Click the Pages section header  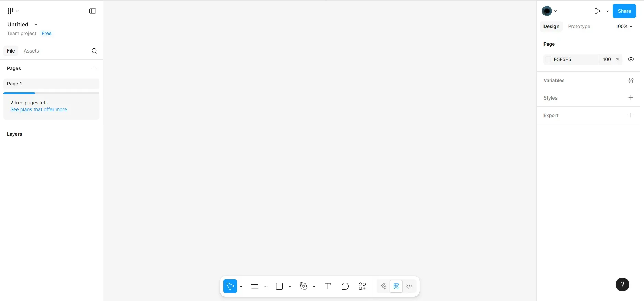pos(14,68)
